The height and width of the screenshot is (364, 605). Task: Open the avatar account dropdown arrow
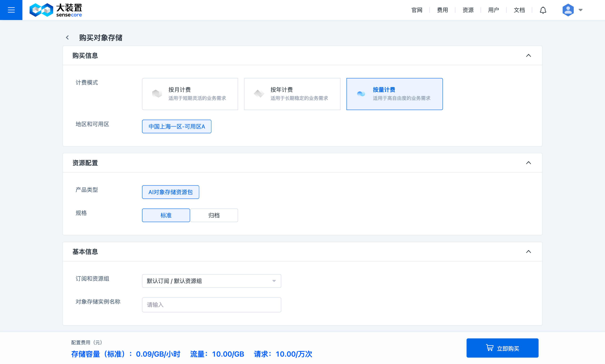pyautogui.click(x=580, y=10)
